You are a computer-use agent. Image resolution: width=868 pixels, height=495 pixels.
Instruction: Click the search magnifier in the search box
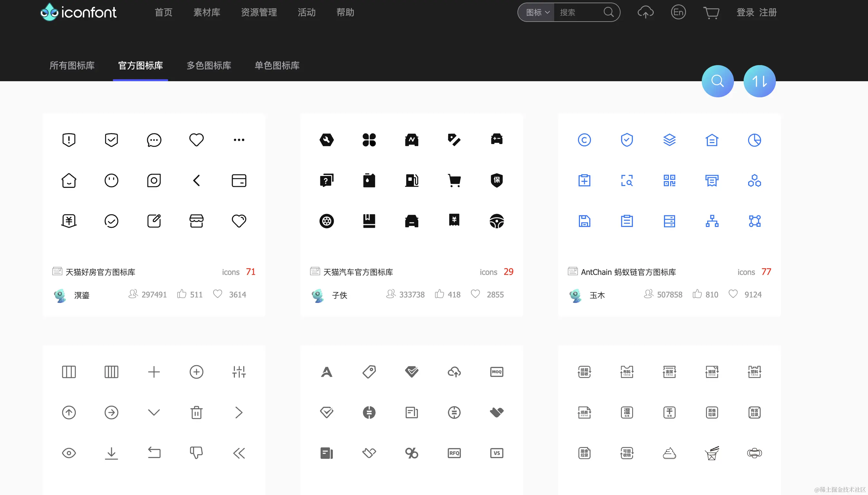(609, 12)
